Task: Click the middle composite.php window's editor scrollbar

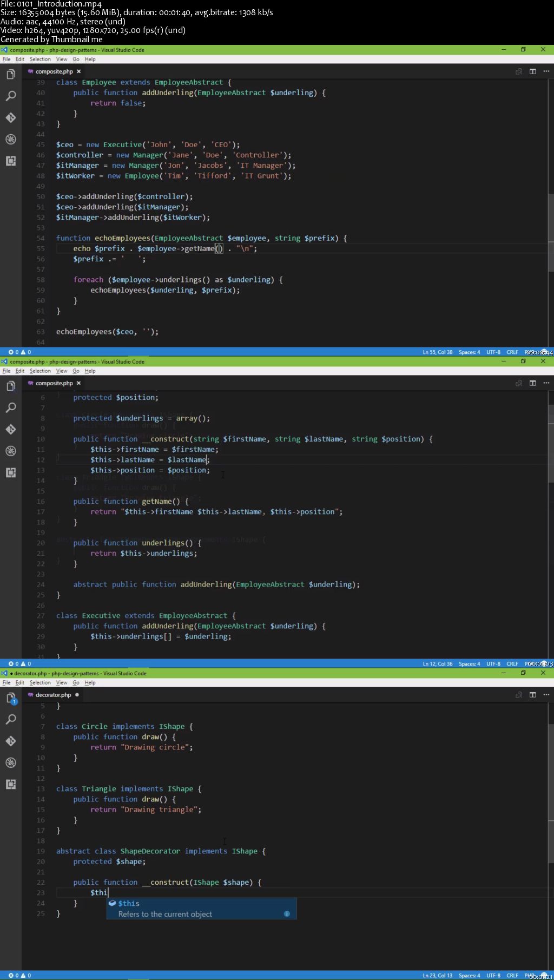Action: click(551, 443)
